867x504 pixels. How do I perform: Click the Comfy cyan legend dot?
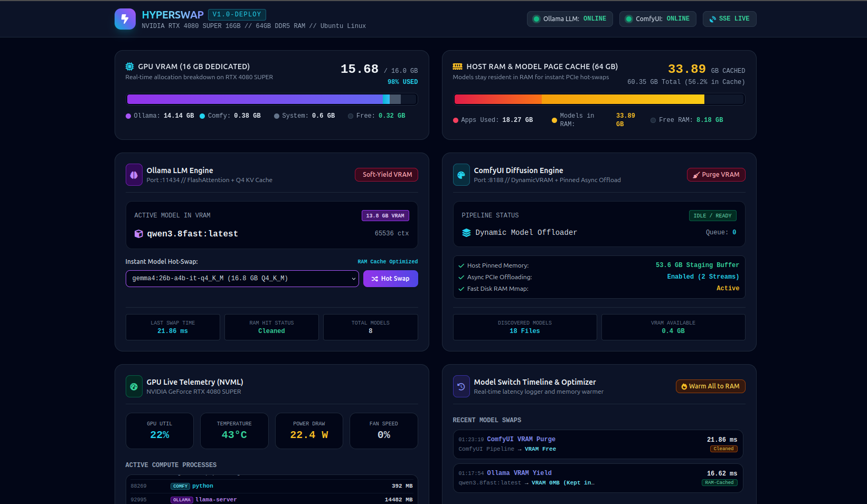(202, 116)
